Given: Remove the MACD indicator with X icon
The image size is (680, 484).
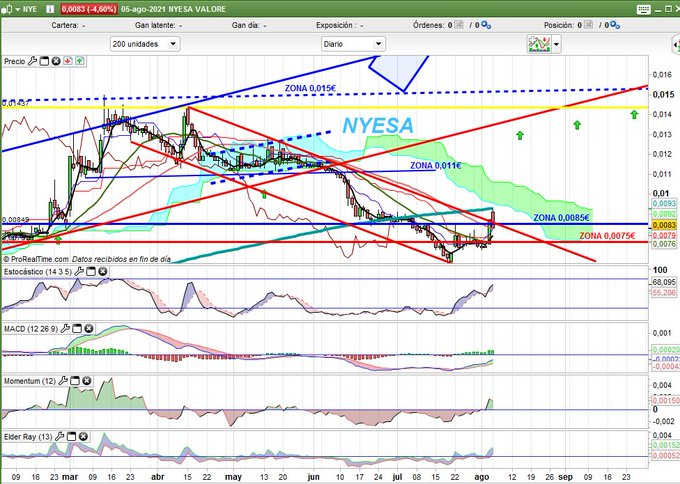Looking at the screenshot, I should 88,329.
